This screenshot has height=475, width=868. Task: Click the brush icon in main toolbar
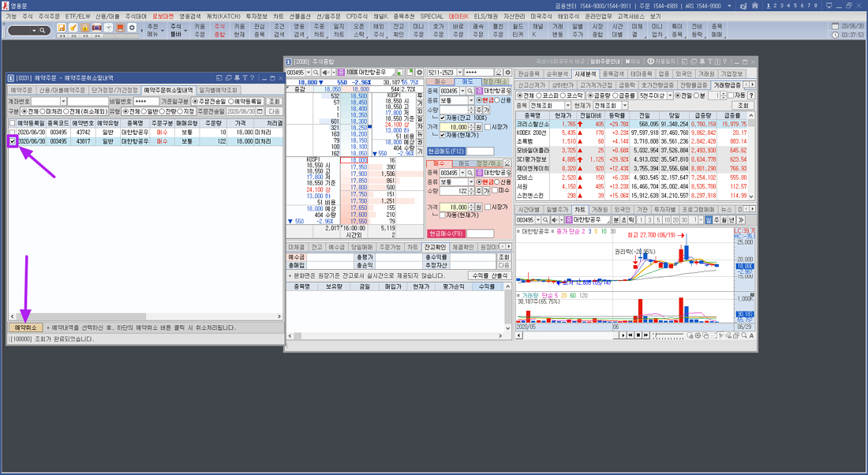pos(73,28)
